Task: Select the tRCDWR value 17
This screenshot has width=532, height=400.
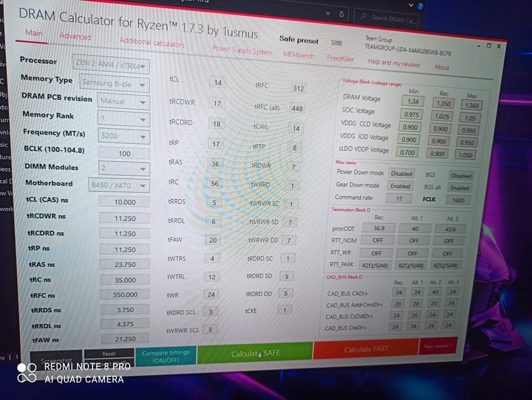Action: click(x=217, y=103)
